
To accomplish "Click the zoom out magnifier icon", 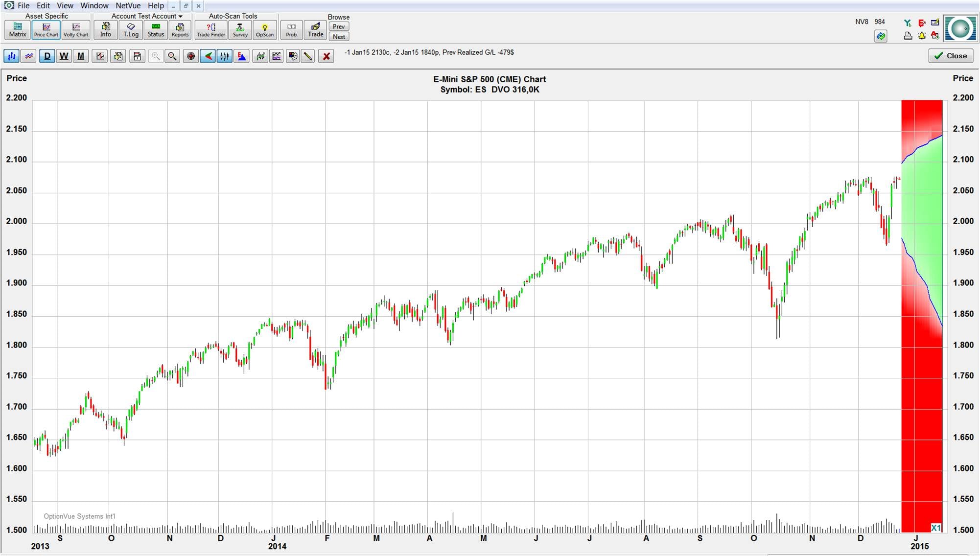I will [x=172, y=56].
